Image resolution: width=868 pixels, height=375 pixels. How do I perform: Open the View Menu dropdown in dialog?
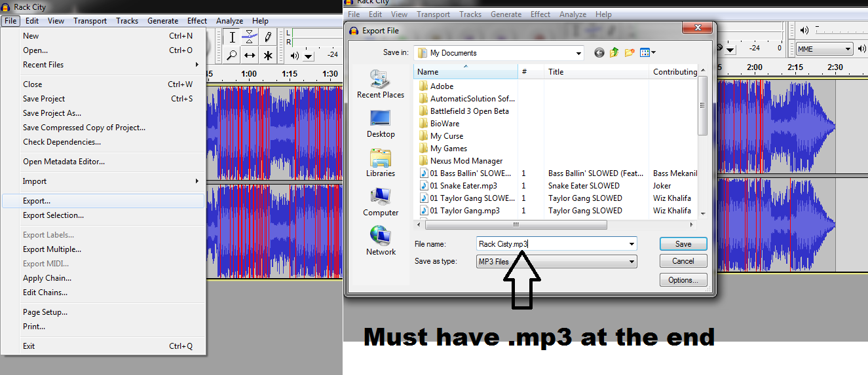[x=647, y=53]
